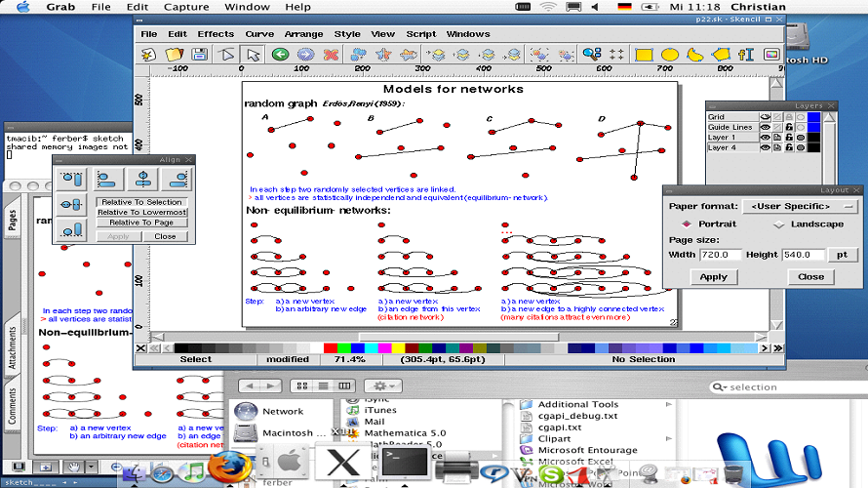Image resolution: width=868 pixels, height=488 pixels.
Task: Open the pt units dropdown in Layout
Action: [x=841, y=255]
